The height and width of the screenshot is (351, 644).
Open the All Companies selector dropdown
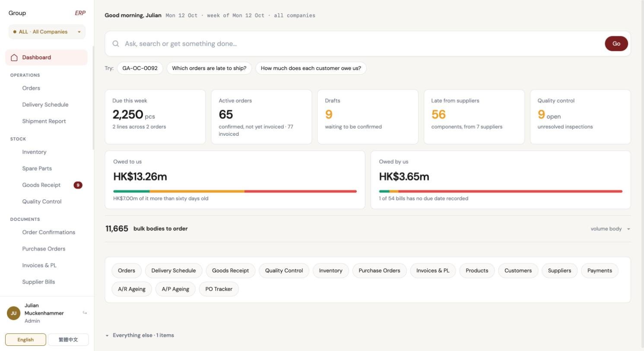(47, 32)
